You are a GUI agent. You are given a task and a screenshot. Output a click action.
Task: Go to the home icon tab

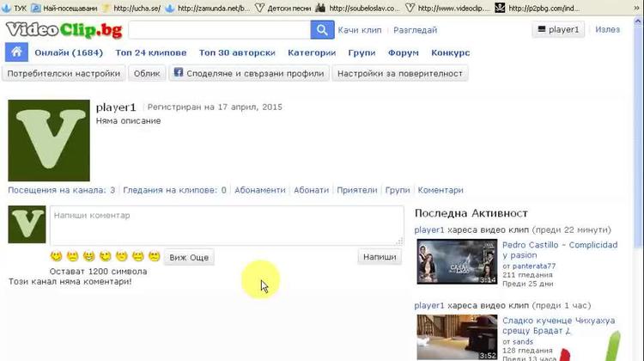pos(16,52)
